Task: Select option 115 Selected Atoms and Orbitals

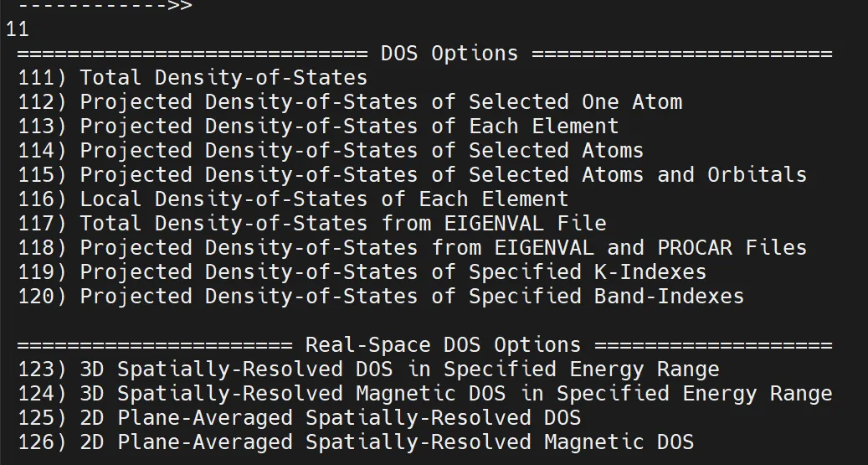Action: click(412, 175)
